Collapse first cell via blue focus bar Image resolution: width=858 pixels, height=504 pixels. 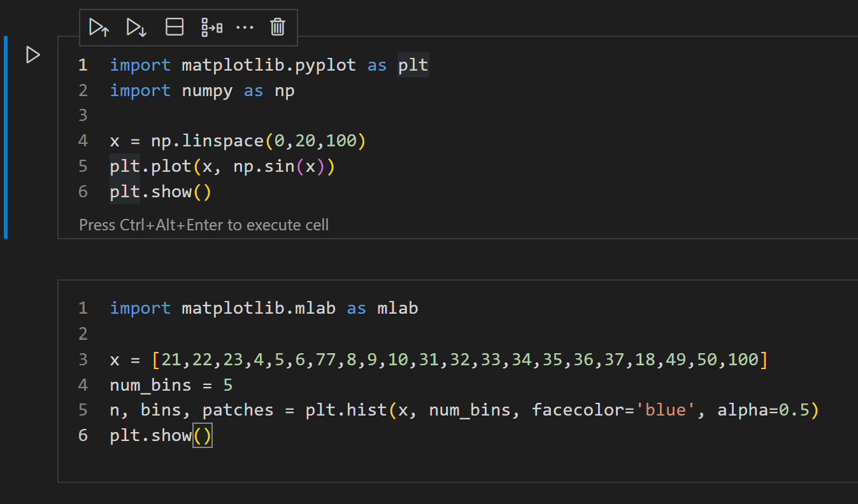pos(6,137)
